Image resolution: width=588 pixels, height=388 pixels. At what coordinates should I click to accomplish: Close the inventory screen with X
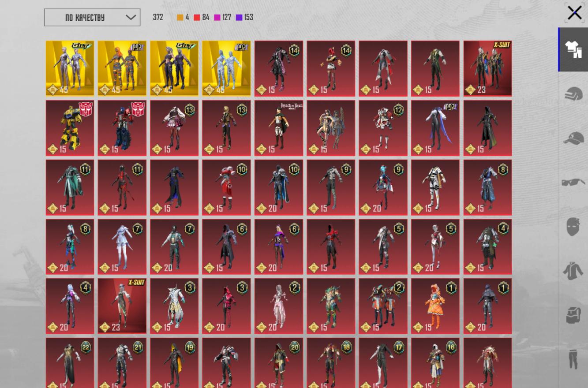pyautogui.click(x=574, y=13)
